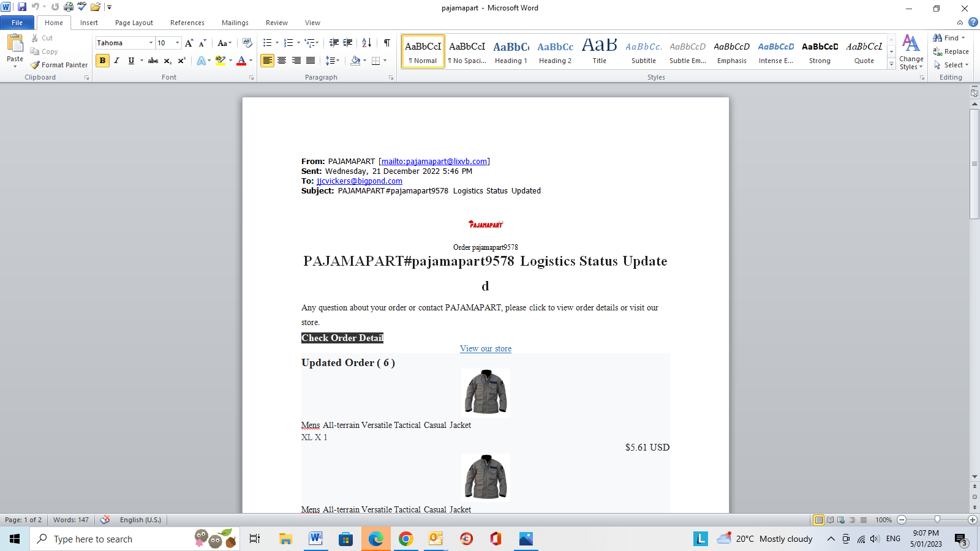This screenshot has width=980, height=551.
Task: Open the Tahoma font name dropdown
Action: (151, 43)
